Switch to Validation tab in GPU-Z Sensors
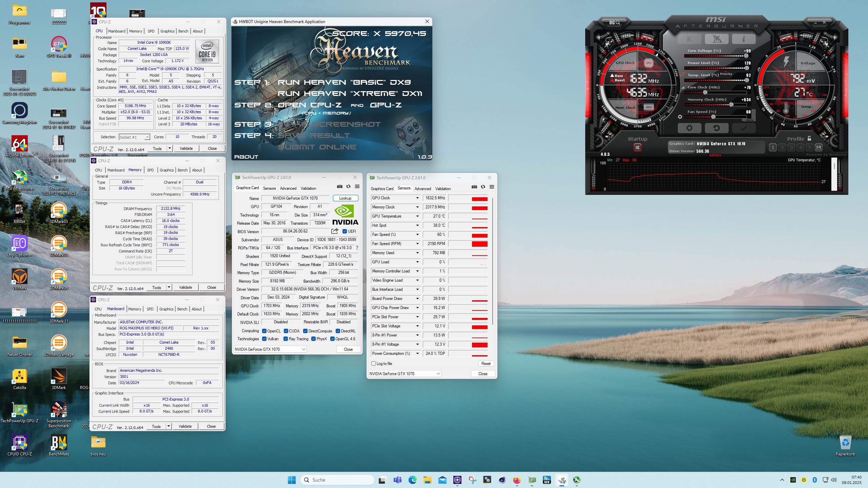 coord(443,189)
